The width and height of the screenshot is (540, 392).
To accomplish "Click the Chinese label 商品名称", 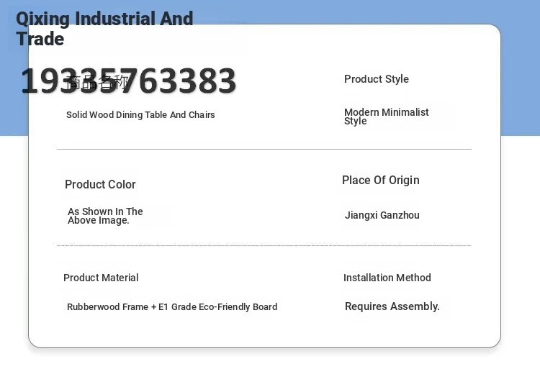I will [97, 83].
